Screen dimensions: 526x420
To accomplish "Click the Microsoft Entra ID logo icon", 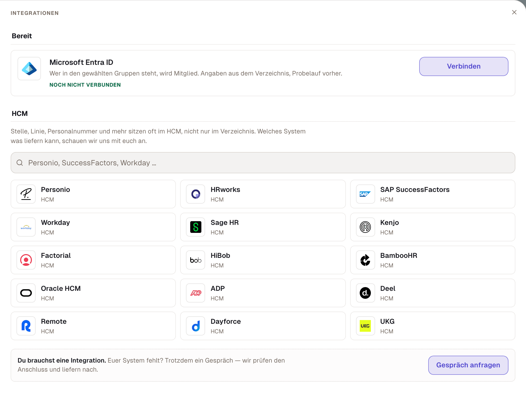I will tap(29, 69).
